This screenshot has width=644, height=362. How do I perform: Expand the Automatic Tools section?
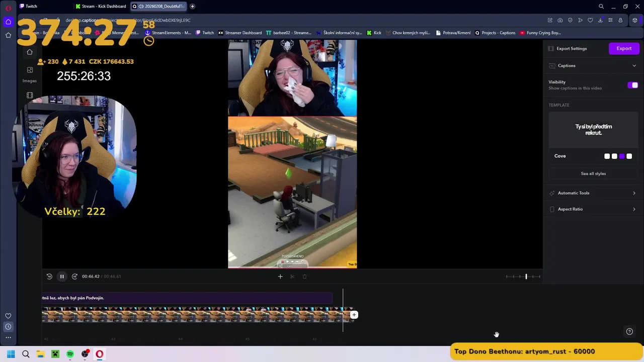[593, 193]
